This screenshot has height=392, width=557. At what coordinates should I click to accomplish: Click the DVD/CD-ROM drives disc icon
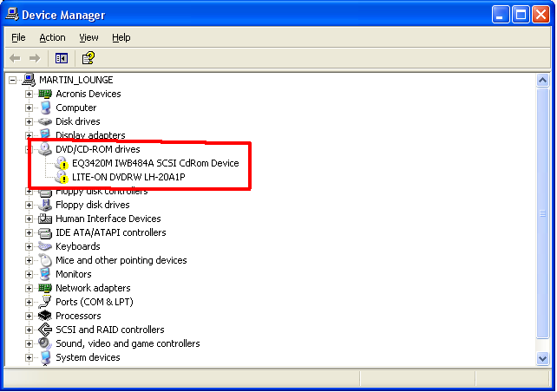tap(45, 149)
